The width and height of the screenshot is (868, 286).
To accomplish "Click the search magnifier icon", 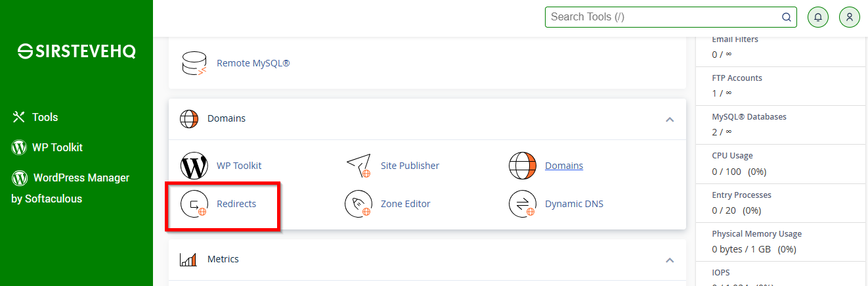I will [787, 17].
